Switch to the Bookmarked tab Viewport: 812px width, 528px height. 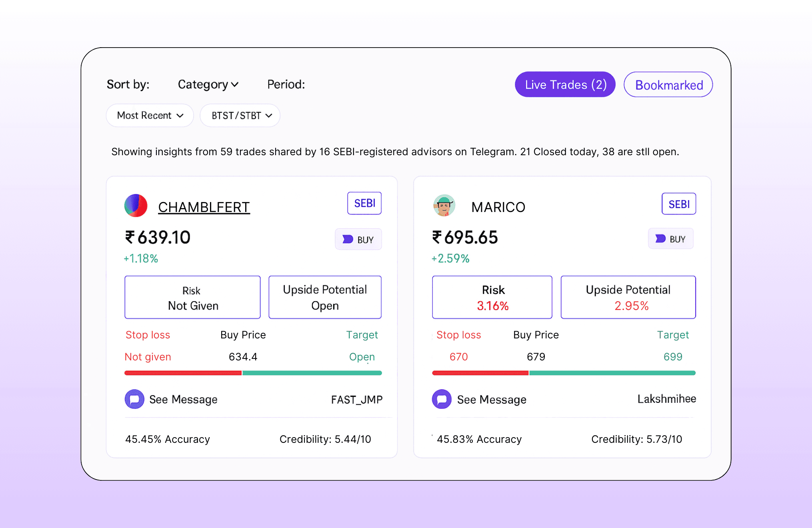tap(668, 84)
